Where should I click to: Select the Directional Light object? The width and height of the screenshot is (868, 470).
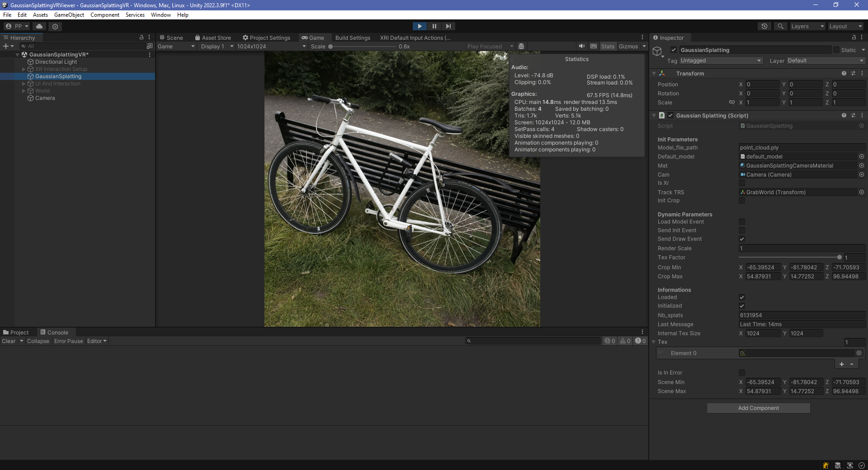56,62
